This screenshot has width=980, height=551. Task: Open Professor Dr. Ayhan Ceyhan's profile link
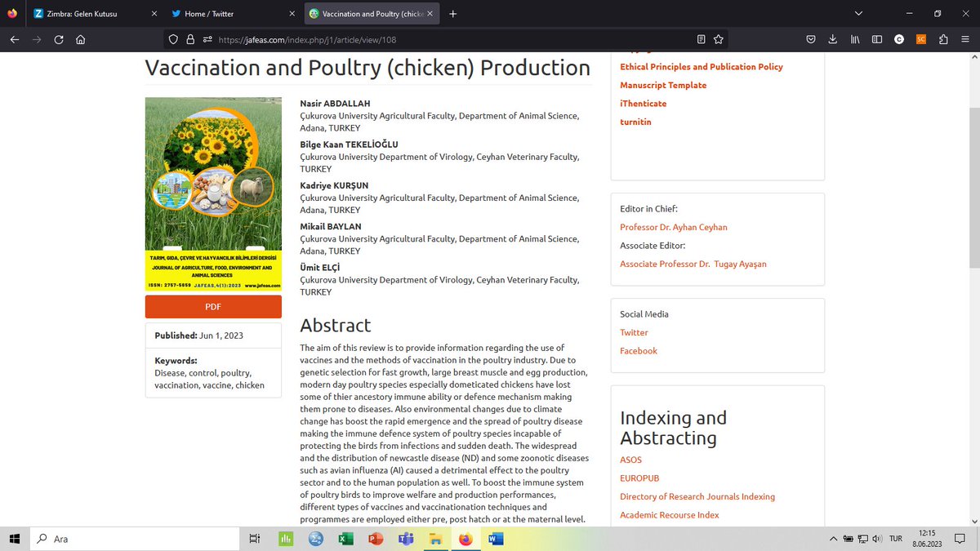tap(674, 227)
